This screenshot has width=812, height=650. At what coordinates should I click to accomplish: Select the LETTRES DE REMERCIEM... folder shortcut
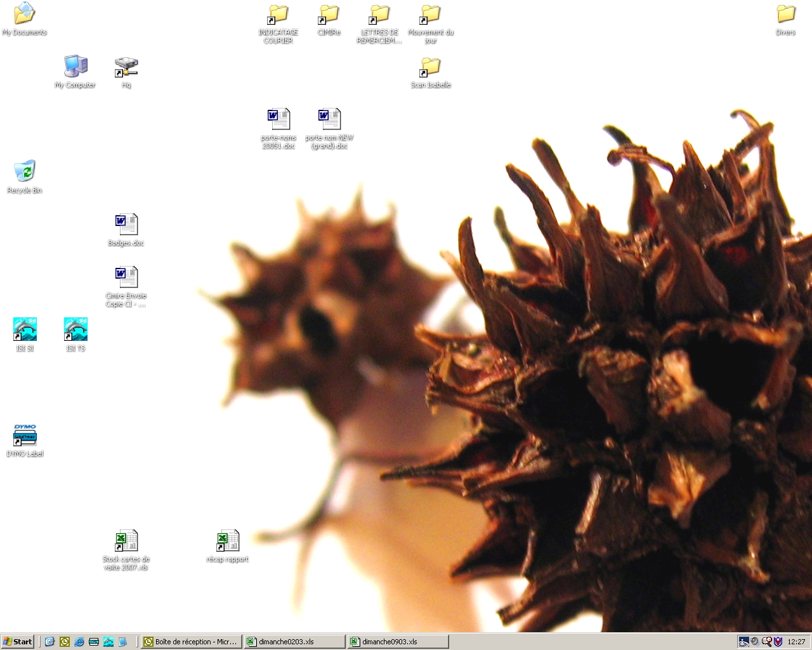click(379, 23)
